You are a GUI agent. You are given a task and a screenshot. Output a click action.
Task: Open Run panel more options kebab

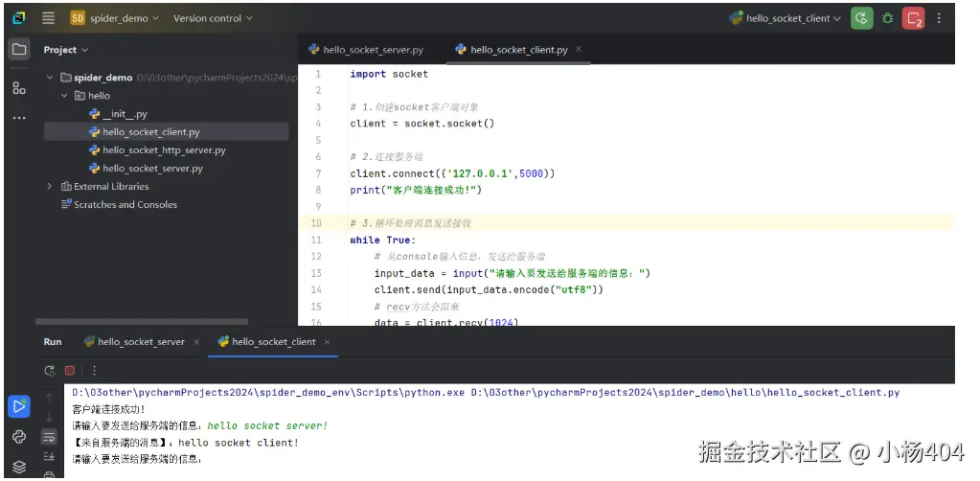(95, 370)
